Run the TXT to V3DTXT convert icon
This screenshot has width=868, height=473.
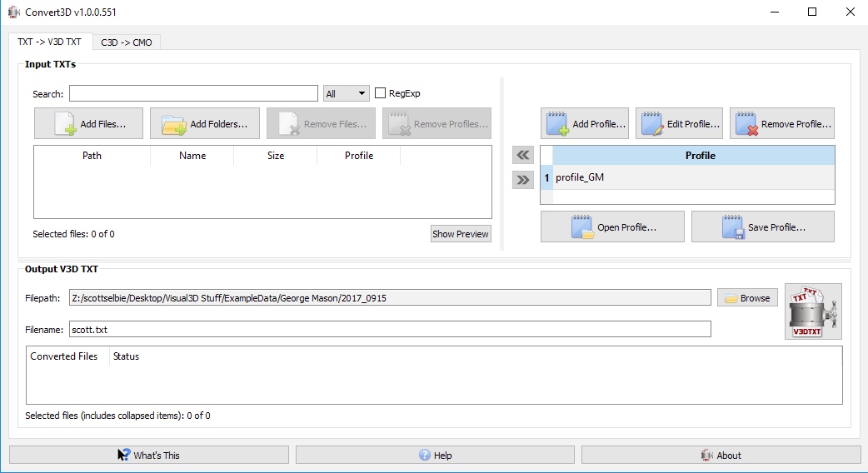812,311
